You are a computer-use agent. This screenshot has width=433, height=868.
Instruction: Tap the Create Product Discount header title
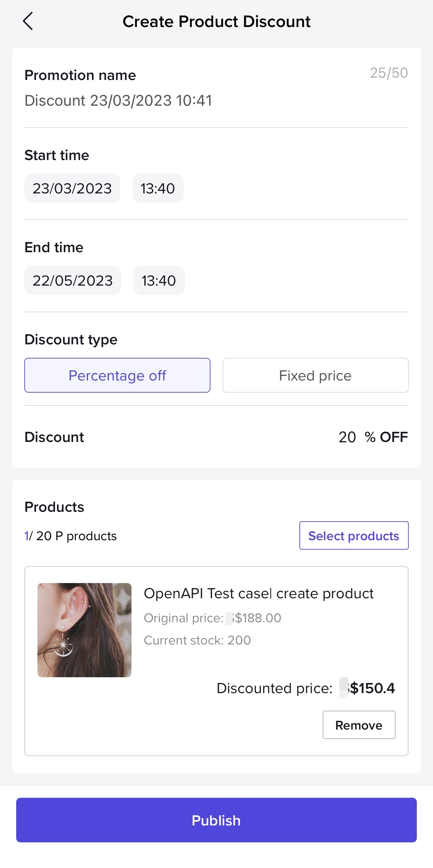tap(216, 22)
